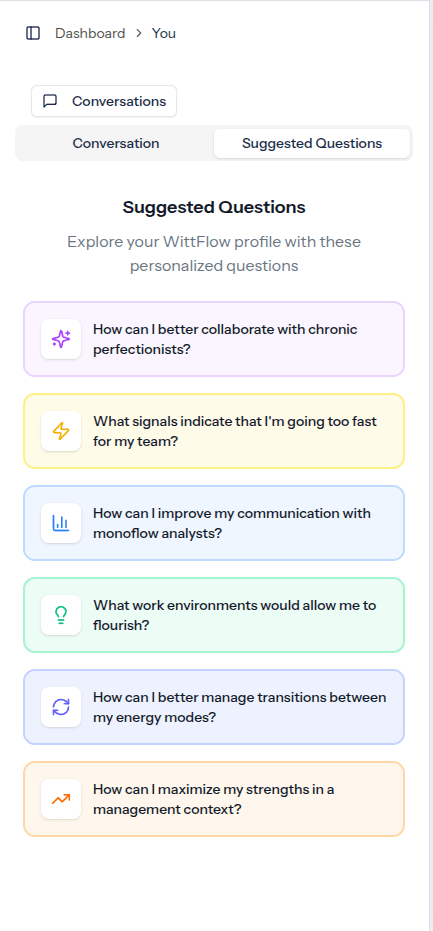Click the orange trending-up arrow icon
433x931 pixels.
pos(61,799)
